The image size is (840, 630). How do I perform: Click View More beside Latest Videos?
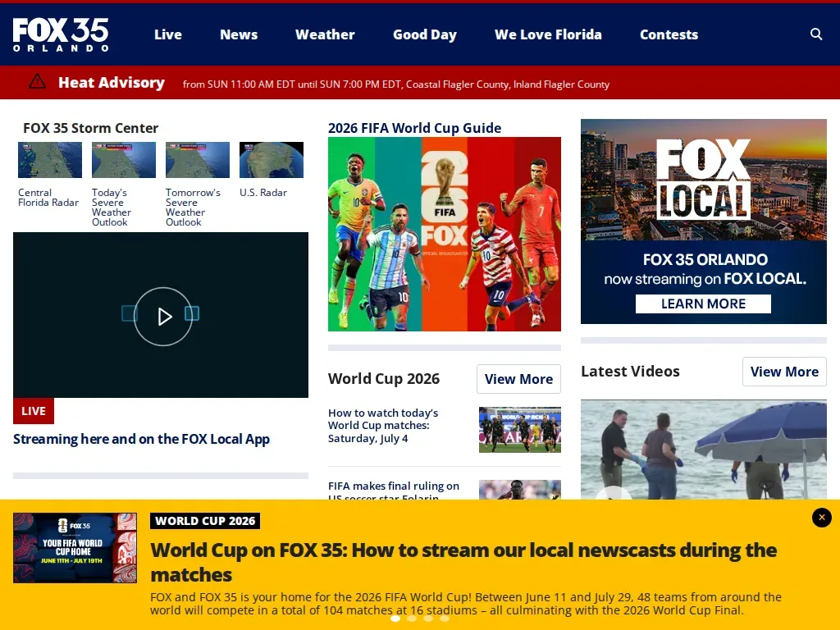click(x=784, y=372)
